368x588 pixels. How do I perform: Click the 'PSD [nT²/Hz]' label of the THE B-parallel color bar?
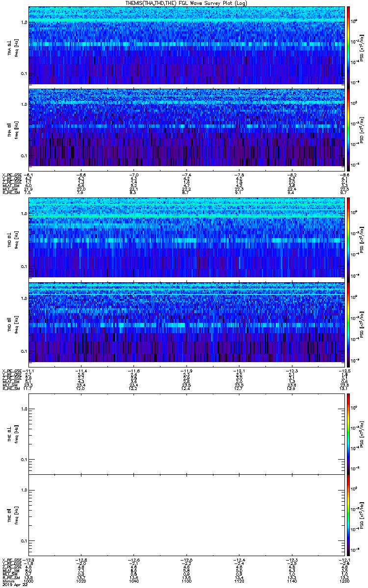click(x=362, y=515)
